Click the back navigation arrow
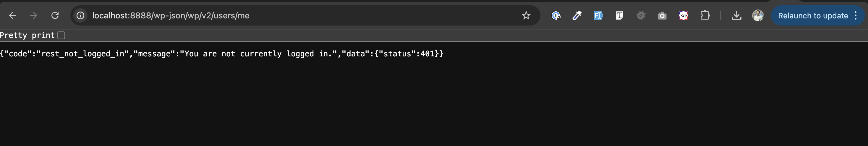Screen dimensions: 868x146 pos(12,15)
